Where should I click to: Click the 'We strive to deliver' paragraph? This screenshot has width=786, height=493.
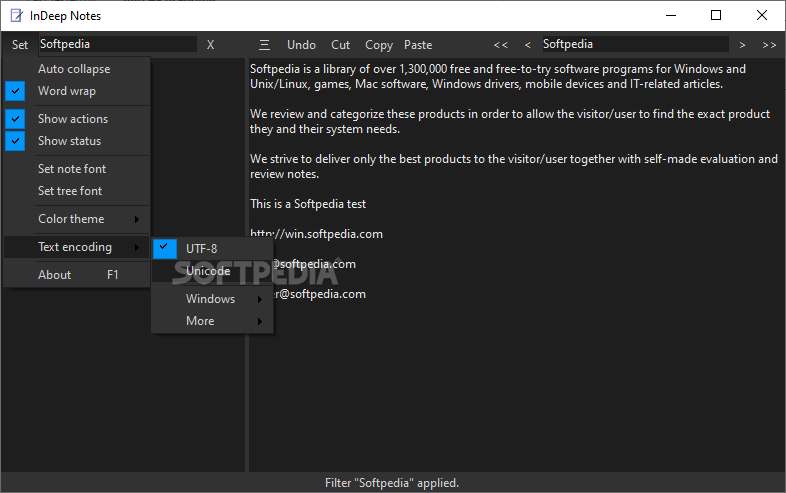click(x=514, y=167)
